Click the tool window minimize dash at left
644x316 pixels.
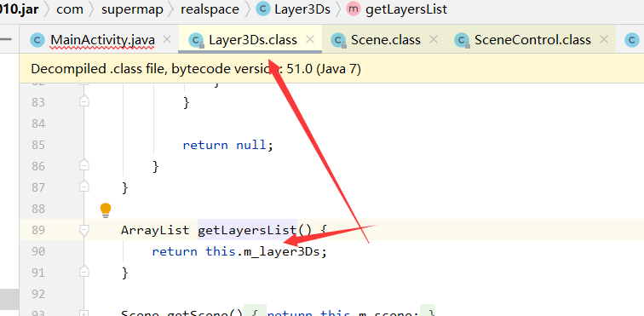pos(6,39)
